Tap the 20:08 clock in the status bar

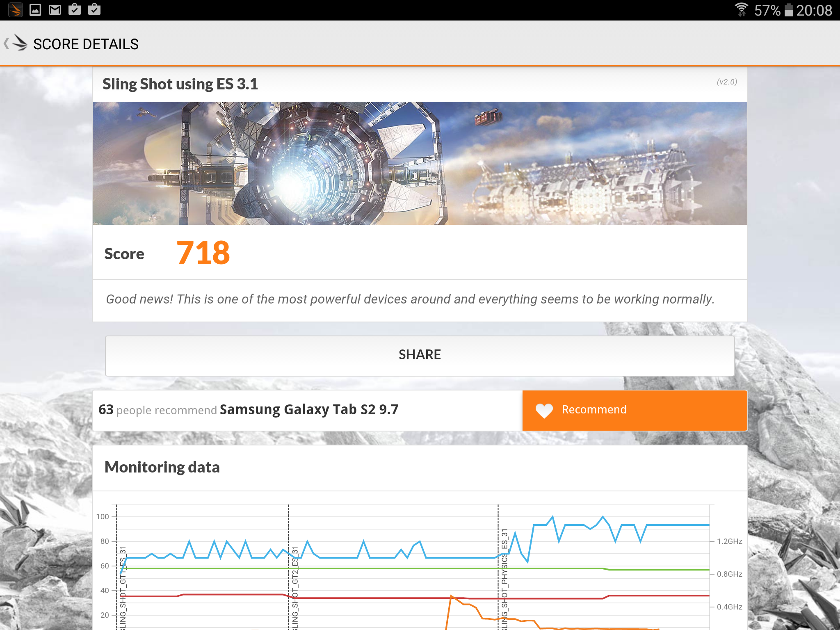coord(814,10)
